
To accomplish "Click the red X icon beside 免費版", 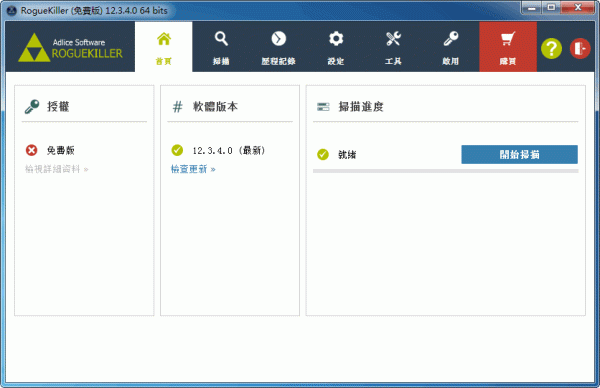I will coord(31,150).
